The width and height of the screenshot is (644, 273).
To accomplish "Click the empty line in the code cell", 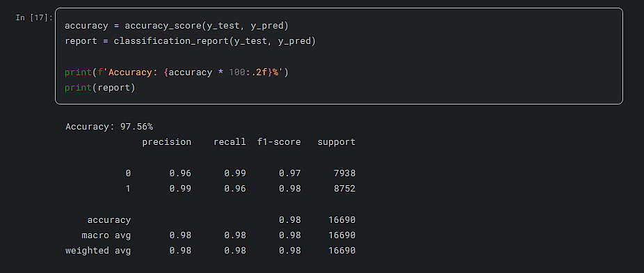I will click(339, 56).
